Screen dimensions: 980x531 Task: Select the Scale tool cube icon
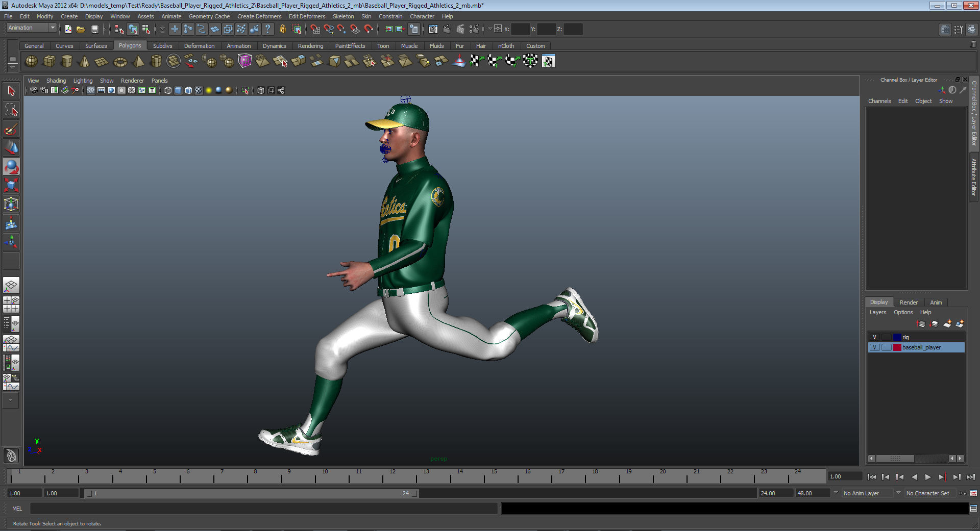pyautogui.click(x=11, y=185)
